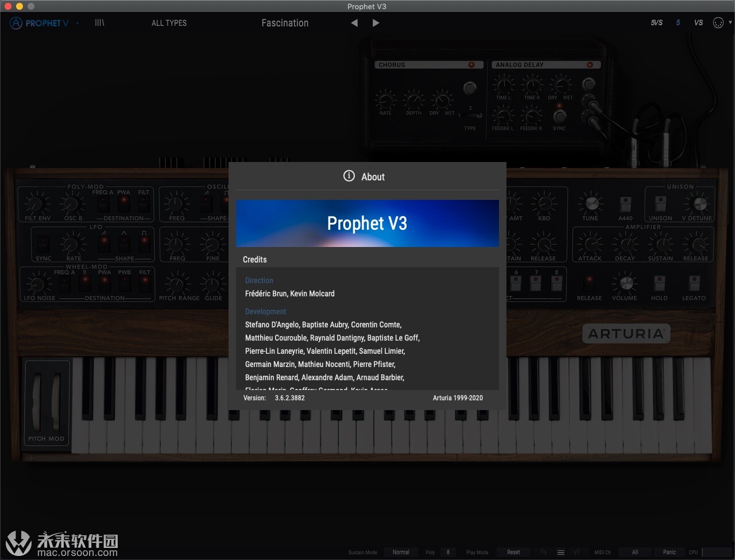The width and height of the screenshot is (735, 560).
Task: Open the preset browser library icon
Action: tap(99, 23)
